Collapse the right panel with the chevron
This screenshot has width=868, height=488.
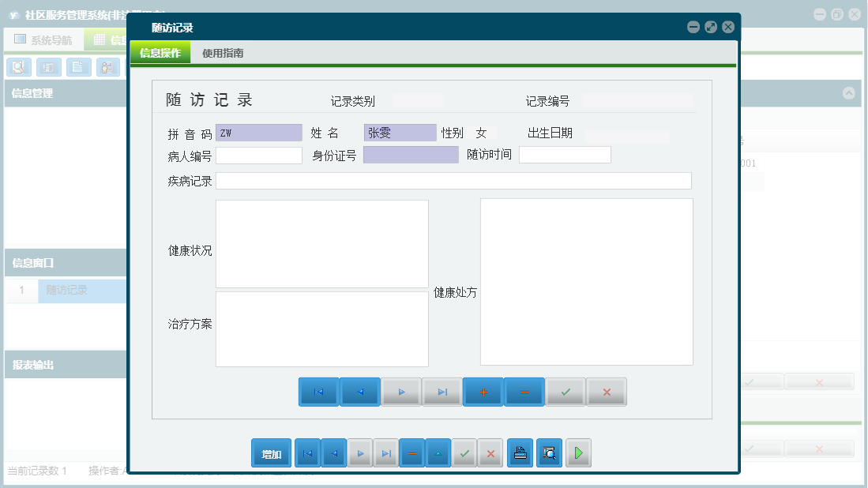click(x=849, y=94)
